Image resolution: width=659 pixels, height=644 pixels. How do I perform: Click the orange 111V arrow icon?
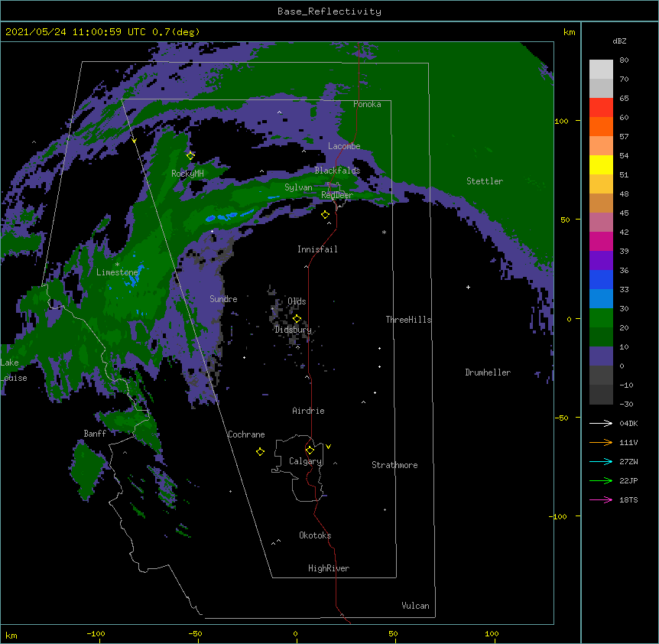pyautogui.click(x=601, y=442)
